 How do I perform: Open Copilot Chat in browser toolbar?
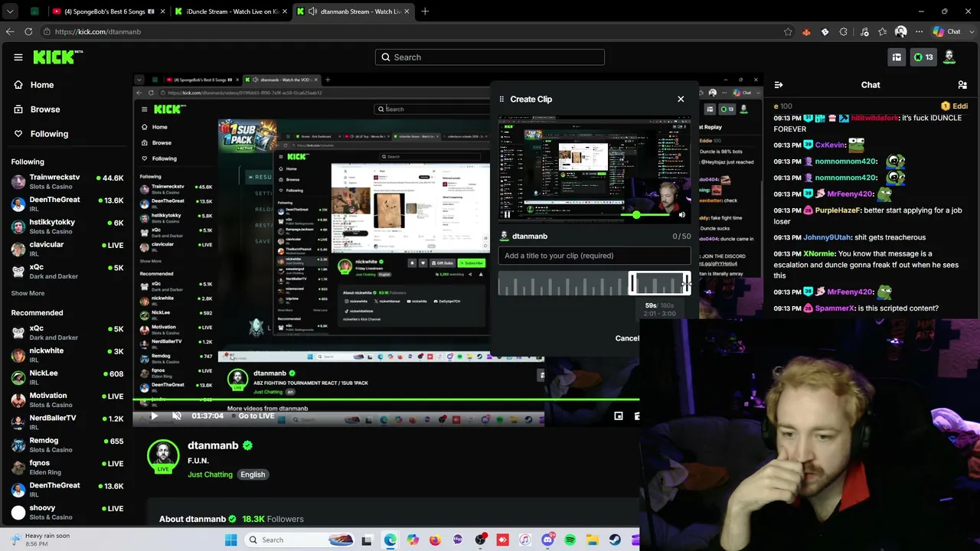click(x=946, y=31)
